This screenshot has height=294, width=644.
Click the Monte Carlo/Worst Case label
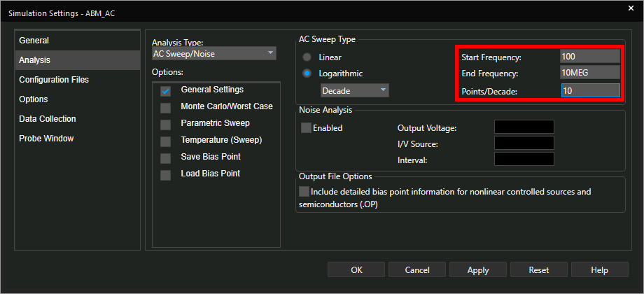(227, 106)
